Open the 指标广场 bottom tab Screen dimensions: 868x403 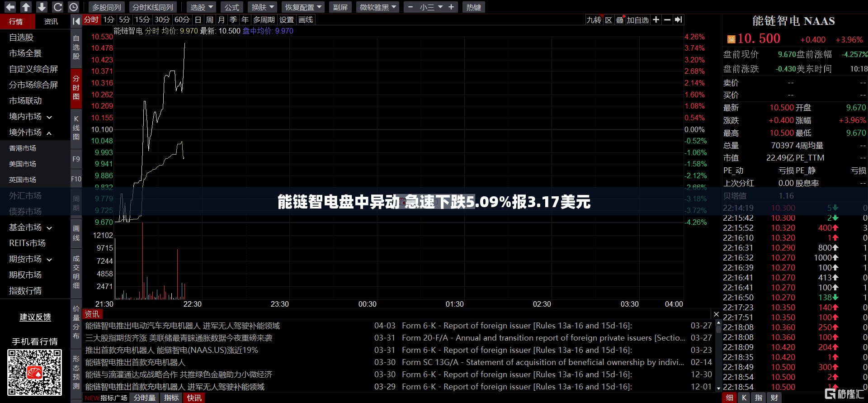tap(106, 398)
